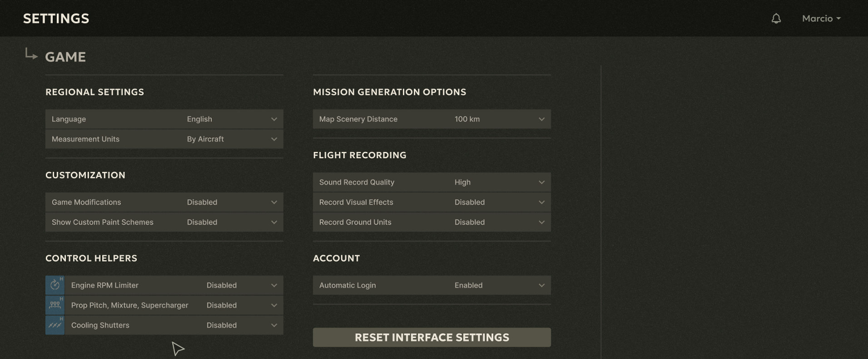Click the Cooling Shutters helper icon
The height and width of the screenshot is (359, 868).
55,325
